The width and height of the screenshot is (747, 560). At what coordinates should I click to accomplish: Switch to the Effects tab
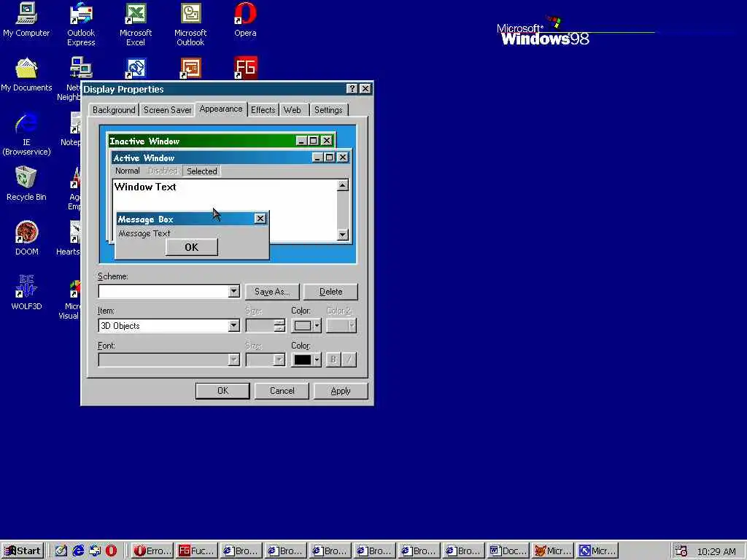tap(263, 110)
